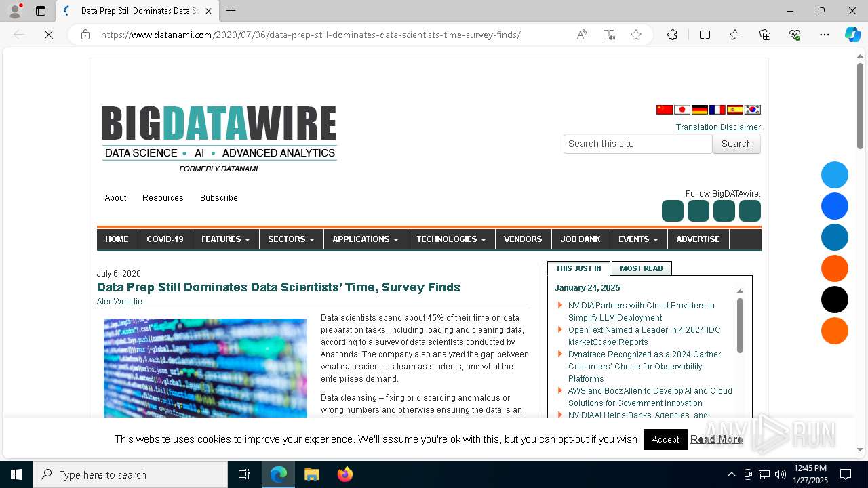Click the browser address bar URL
The height and width of the screenshot is (488, 868).
tap(311, 35)
